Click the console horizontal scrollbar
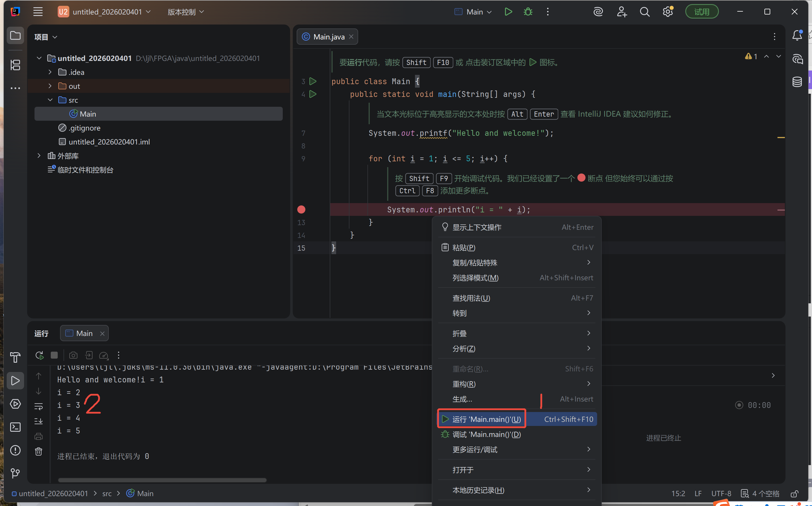 (x=162, y=480)
